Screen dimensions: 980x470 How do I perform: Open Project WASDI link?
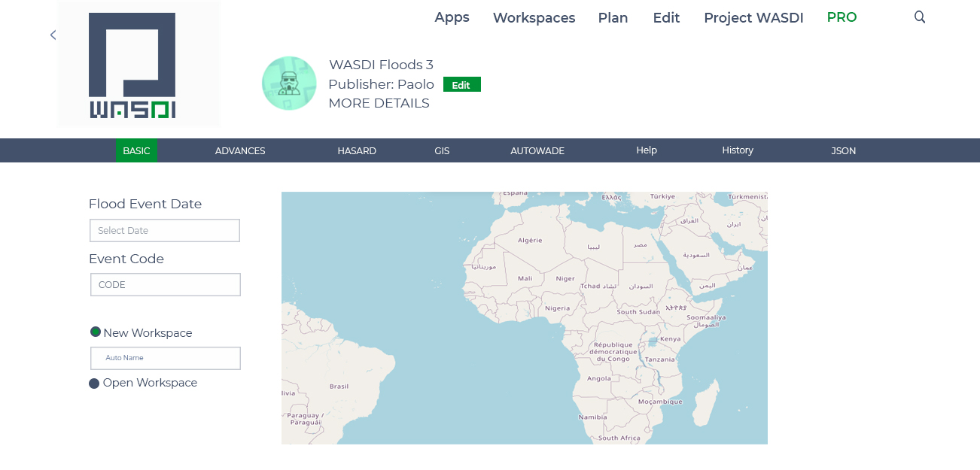[x=753, y=18]
